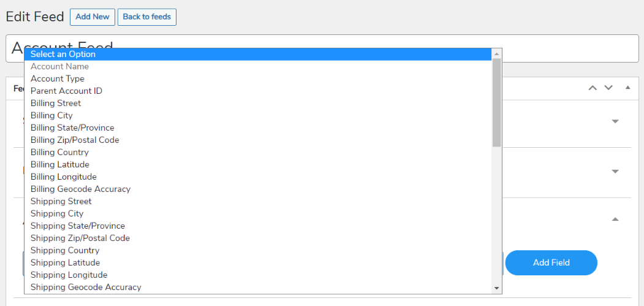Click the Add New button
The image size is (644, 306).
tap(93, 17)
